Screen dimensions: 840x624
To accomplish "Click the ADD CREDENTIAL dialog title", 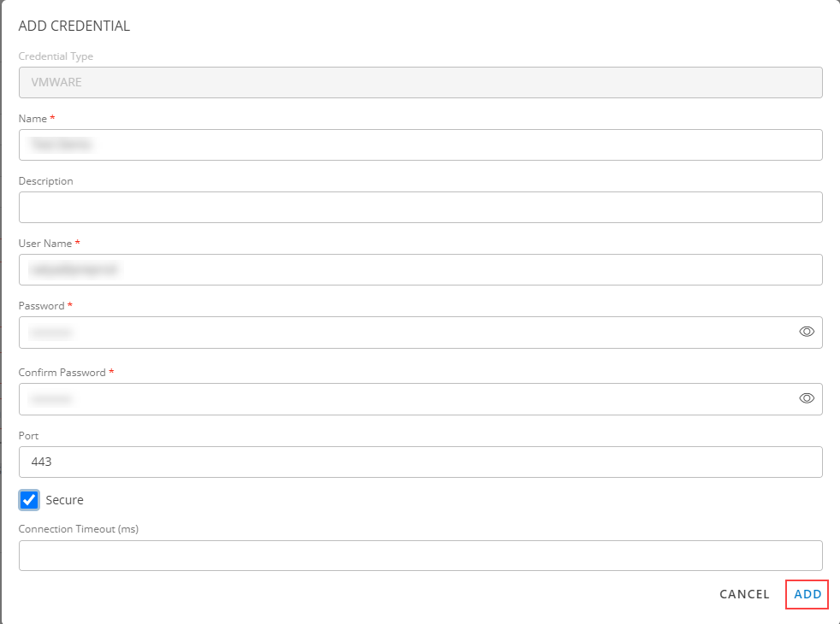I will pos(74,26).
